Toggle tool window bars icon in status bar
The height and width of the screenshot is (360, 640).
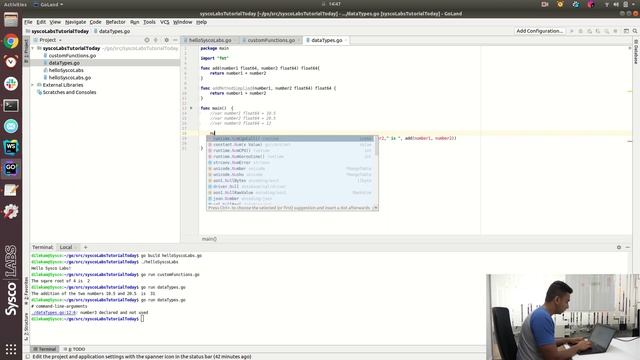[27, 356]
